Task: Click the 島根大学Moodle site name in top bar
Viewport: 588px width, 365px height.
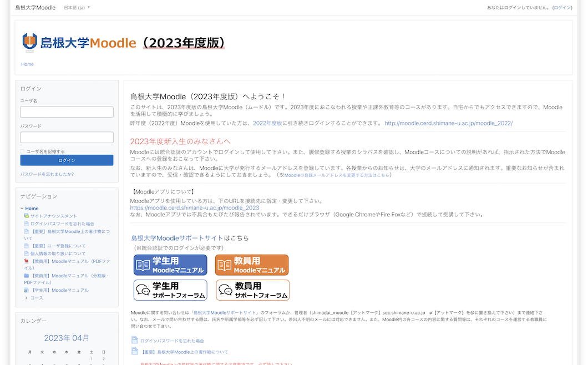Action: click(36, 8)
